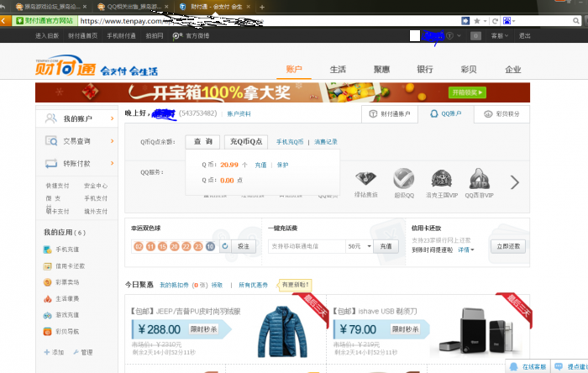Click the 充Q币Q点 button
The width and height of the screenshot is (588, 373).
click(246, 142)
